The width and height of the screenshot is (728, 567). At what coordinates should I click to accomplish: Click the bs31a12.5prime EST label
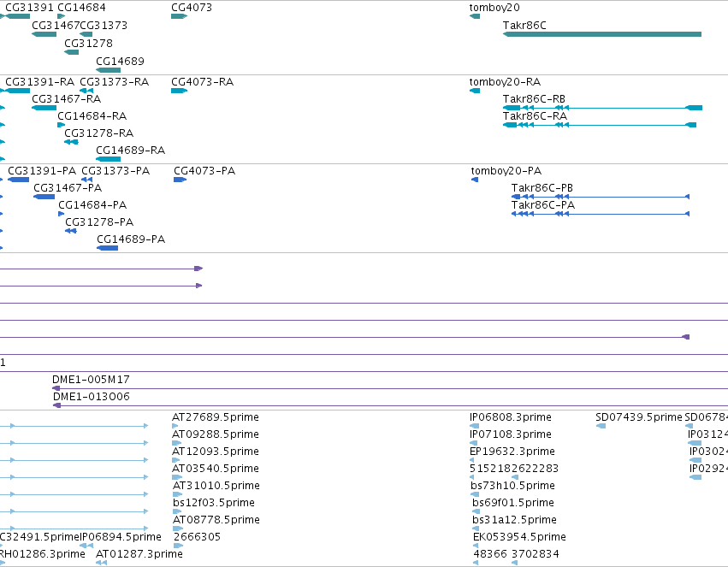click(x=514, y=520)
